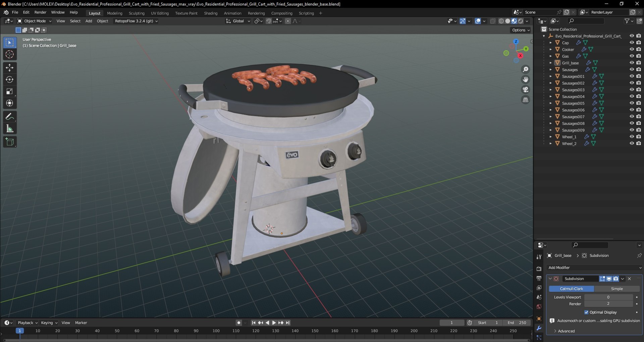
Task: Toggle snapping magnet icon
Action: [x=269, y=21]
